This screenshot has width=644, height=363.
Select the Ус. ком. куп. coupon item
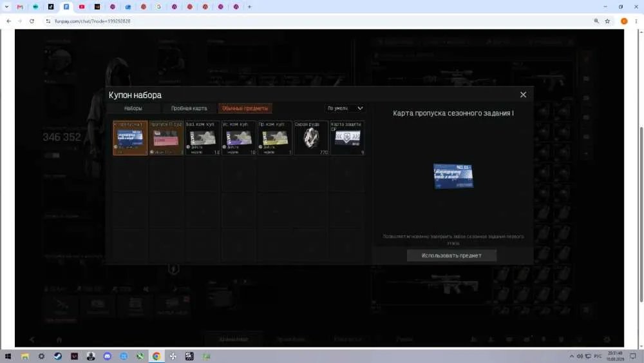[x=239, y=138]
